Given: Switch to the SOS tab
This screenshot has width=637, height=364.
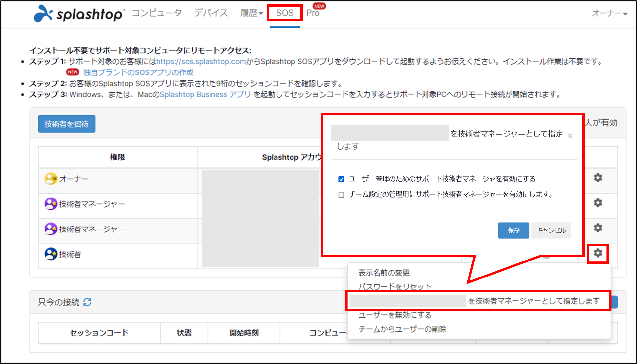Looking at the screenshot, I should pyautogui.click(x=285, y=13).
